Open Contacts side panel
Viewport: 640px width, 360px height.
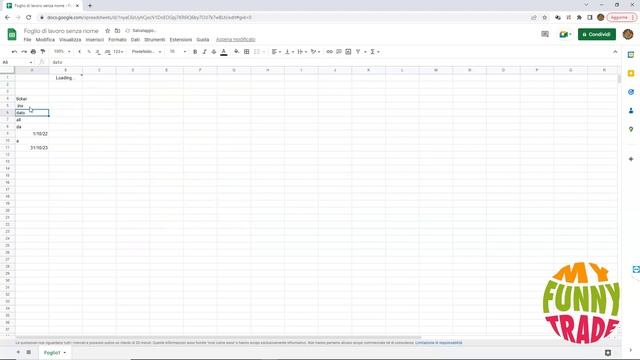[x=631, y=111]
